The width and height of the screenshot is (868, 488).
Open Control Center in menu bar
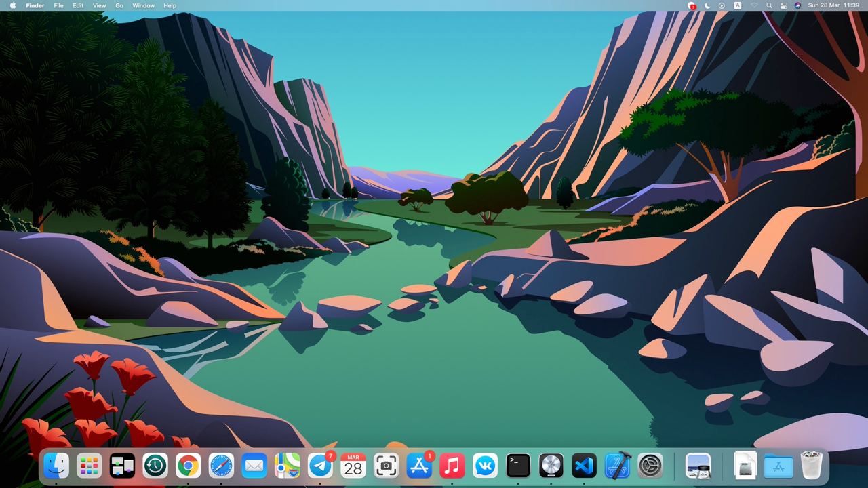[783, 5]
